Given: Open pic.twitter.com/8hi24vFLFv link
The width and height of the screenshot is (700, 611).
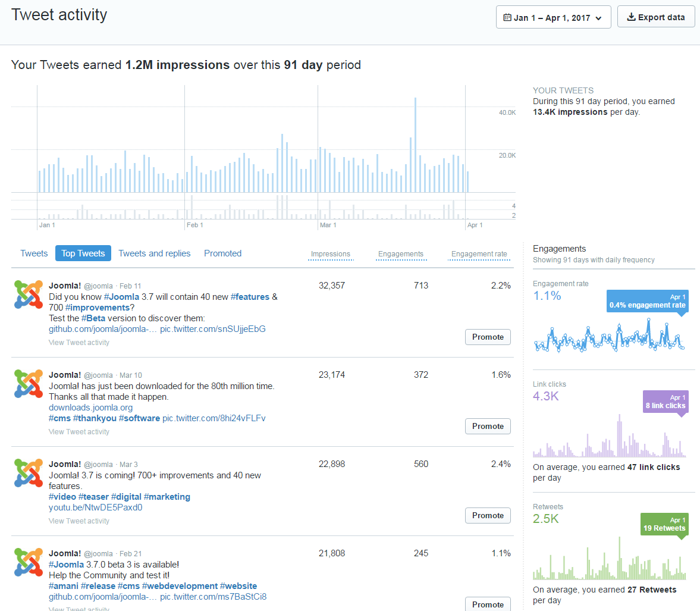Looking at the screenshot, I should tap(214, 418).
